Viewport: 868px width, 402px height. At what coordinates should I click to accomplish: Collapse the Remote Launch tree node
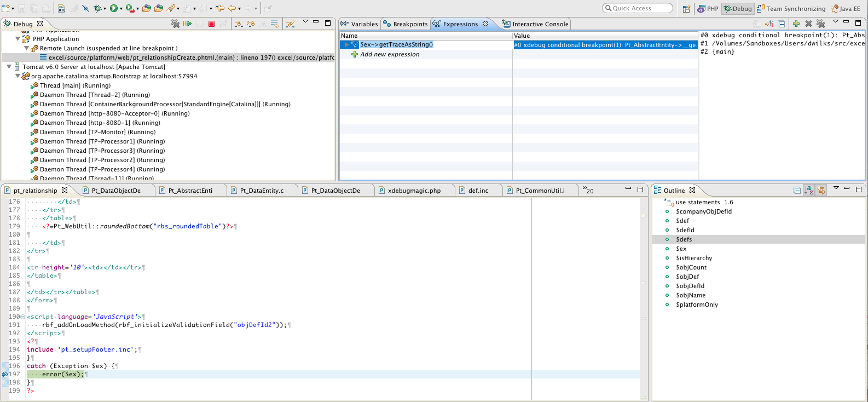click(26, 48)
